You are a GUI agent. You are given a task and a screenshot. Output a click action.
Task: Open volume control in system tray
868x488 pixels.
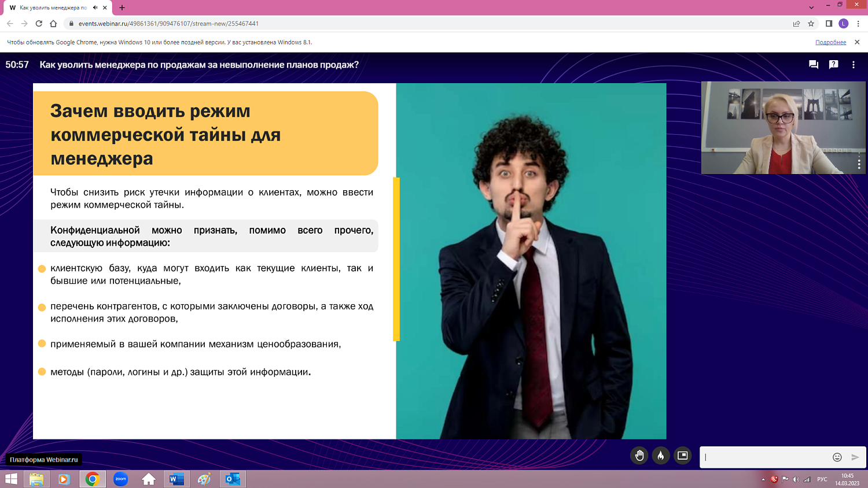tap(796, 479)
